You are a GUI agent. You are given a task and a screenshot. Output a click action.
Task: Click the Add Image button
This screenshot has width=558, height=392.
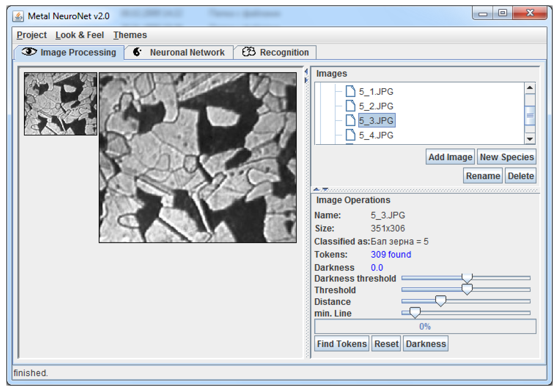pos(450,157)
